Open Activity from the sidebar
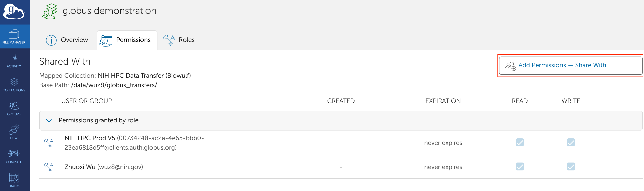 [14, 61]
